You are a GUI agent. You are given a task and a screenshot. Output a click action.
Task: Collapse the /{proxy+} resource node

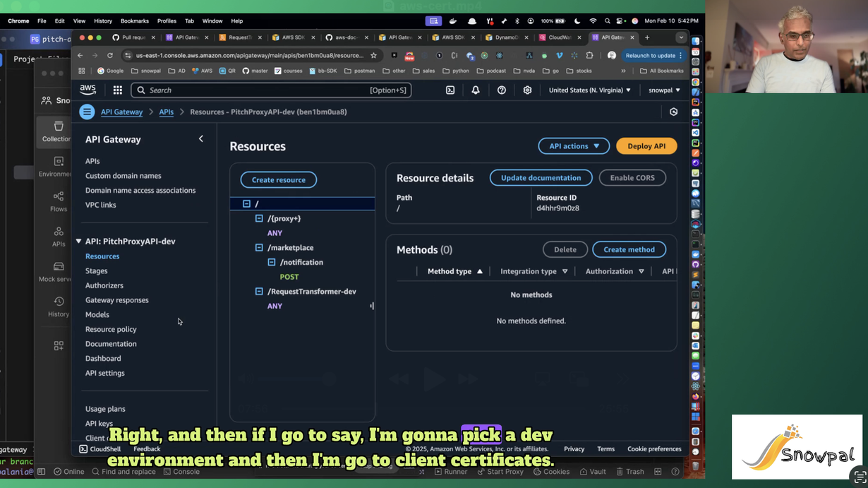[259, 219]
